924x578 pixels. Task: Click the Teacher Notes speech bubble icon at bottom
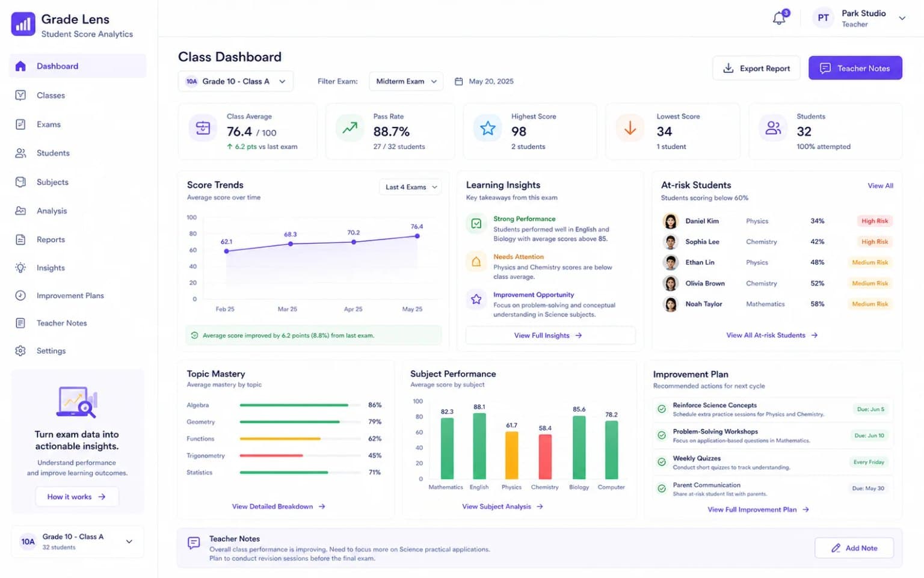pyautogui.click(x=194, y=543)
